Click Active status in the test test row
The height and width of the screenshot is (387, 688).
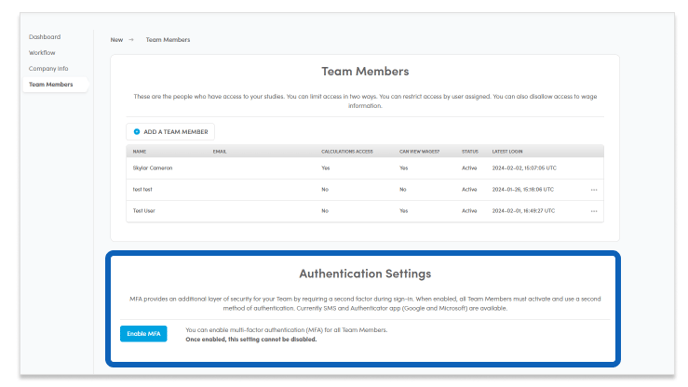(469, 190)
